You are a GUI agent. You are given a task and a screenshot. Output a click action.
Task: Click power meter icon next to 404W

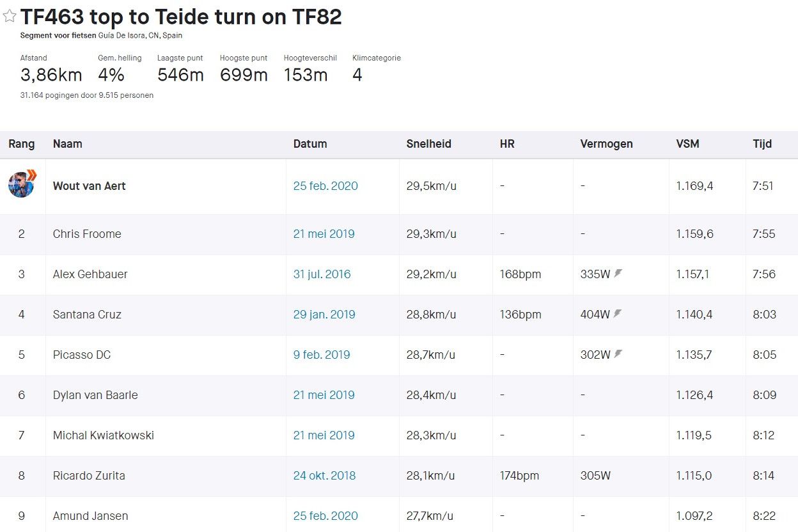point(618,314)
